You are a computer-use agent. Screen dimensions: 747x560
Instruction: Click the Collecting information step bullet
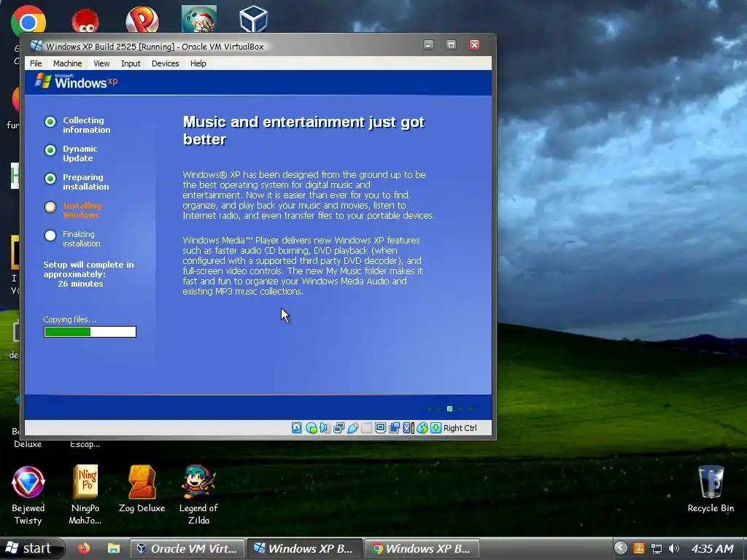[x=50, y=122]
